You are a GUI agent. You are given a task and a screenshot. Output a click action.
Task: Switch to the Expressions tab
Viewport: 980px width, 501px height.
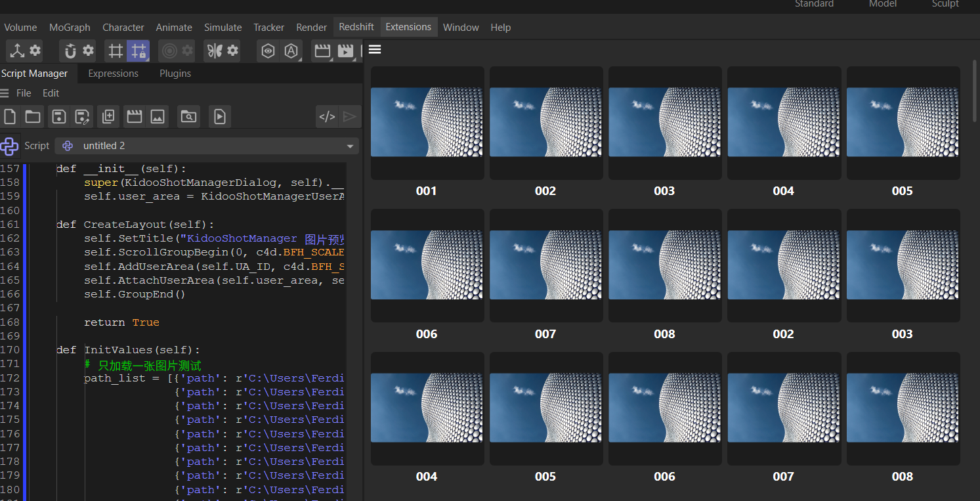(113, 74)
